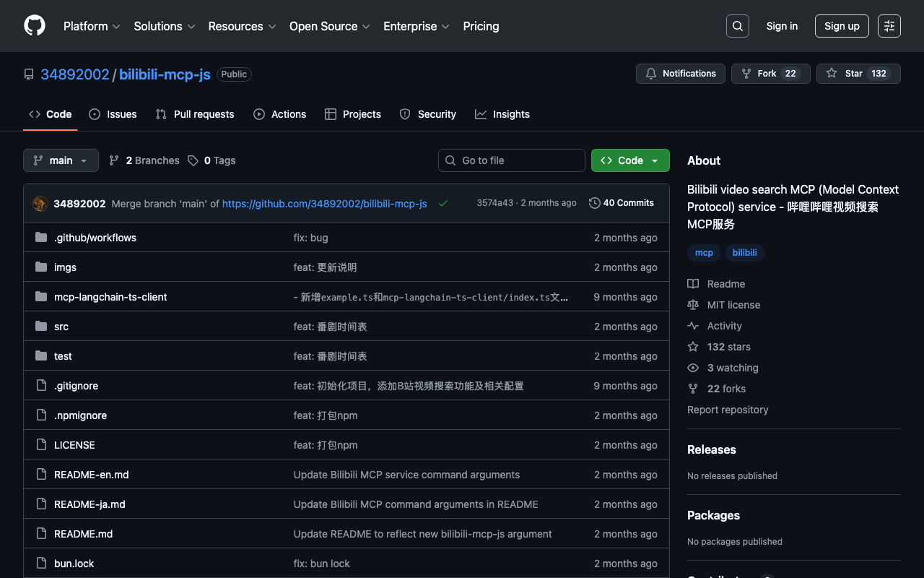Click the GitHub logo icon
This screenshot has height=578, width=924.
[x=35, y=26]
